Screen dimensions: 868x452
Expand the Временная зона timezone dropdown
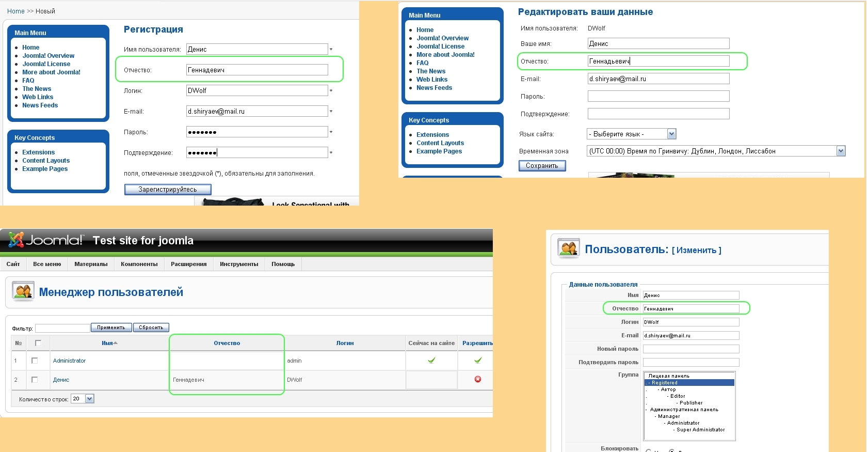tap(841, 151)
